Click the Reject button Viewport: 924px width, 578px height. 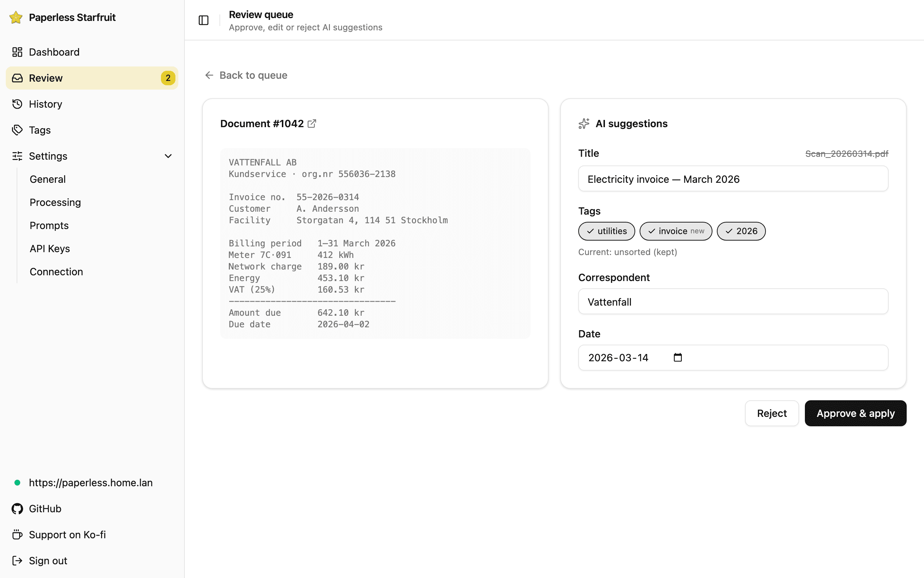[772, 413]
